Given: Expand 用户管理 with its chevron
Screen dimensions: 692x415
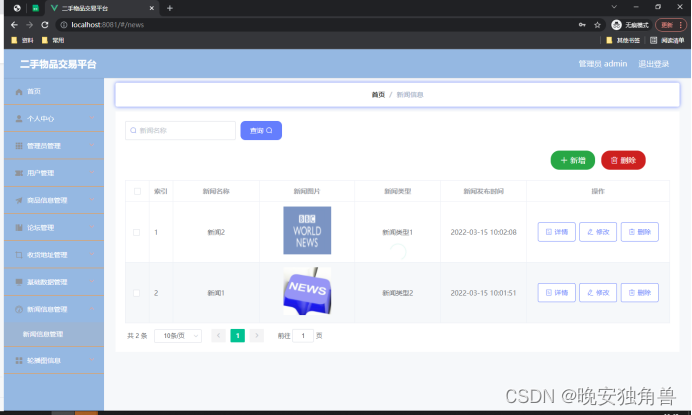Looking at the screenshot, I should point(92,173).
